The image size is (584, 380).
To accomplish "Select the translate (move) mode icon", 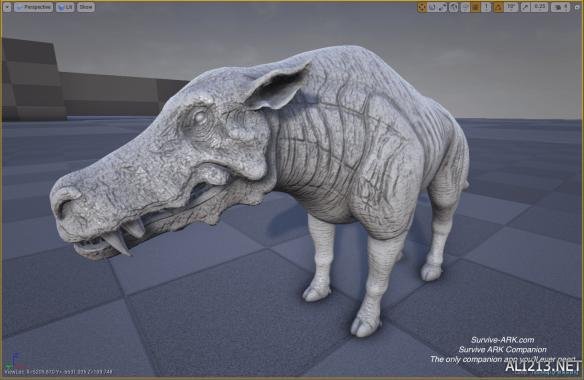I will pyautogui.click(x=422, y=7).
